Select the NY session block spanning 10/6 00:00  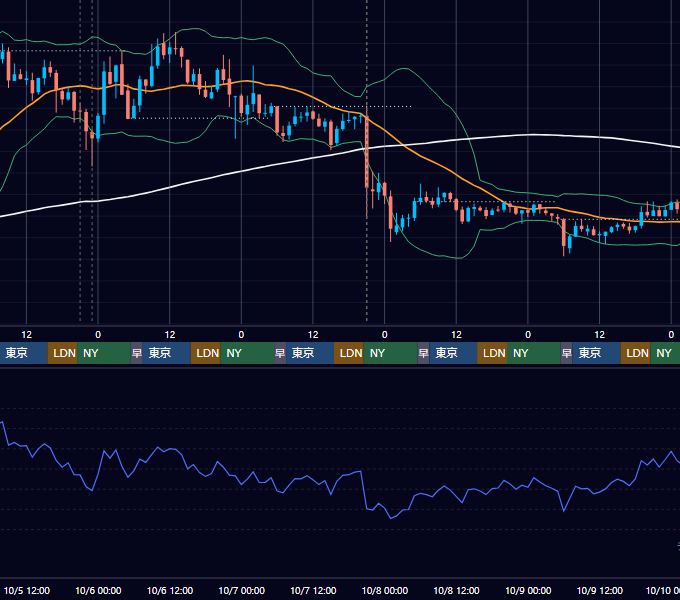click(x=104, y=353)
